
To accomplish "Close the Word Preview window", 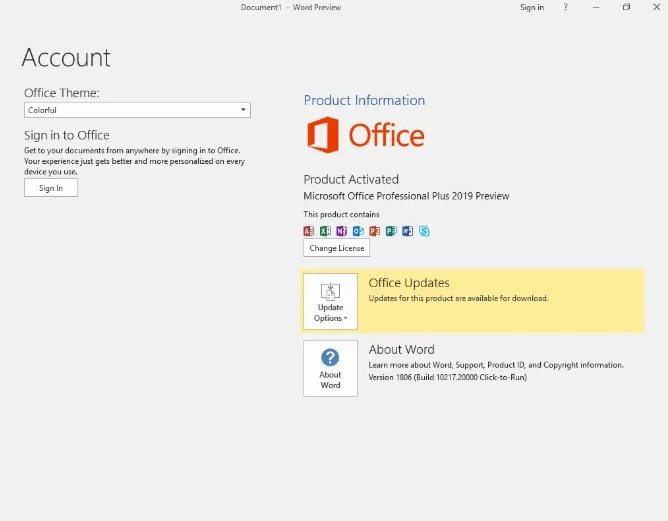I will point(656,7).
